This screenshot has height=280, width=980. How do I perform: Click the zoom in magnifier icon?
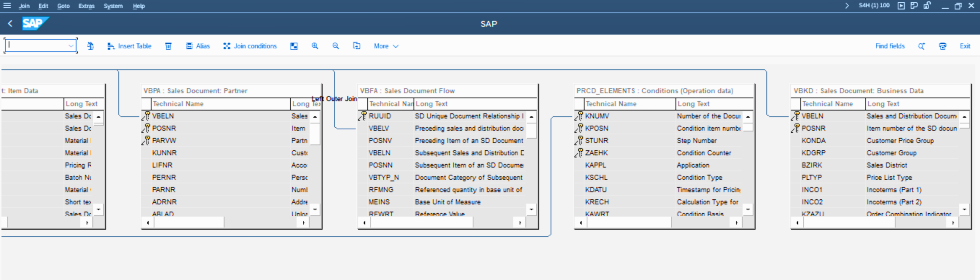[315, 46]
